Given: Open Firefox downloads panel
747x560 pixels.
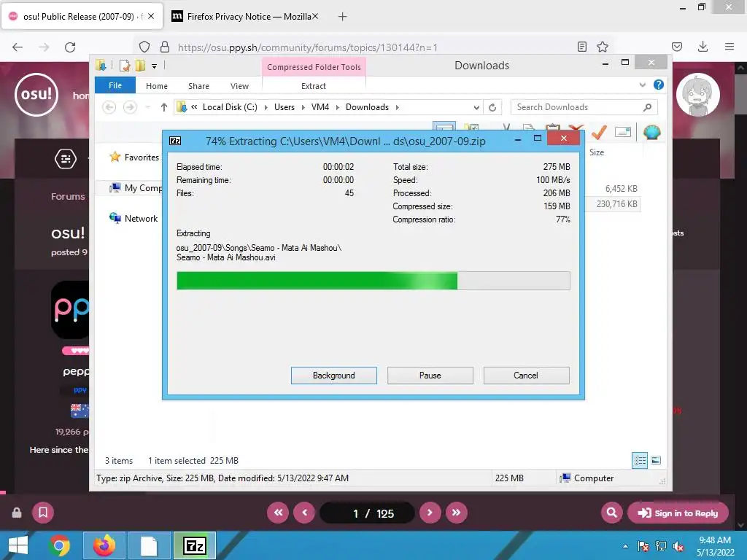Looking at the screenshot, I should point(703,47).
